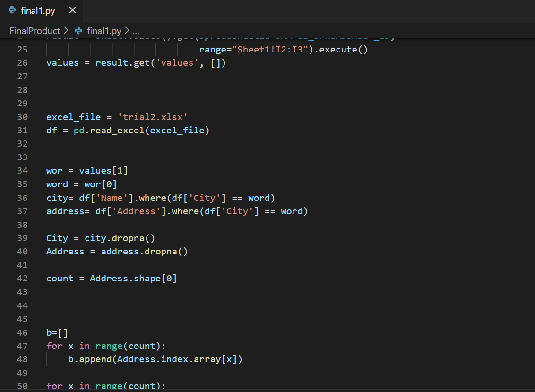Click range(count) on line 47
Screen dimensions: 535x392
click(128, 346)
